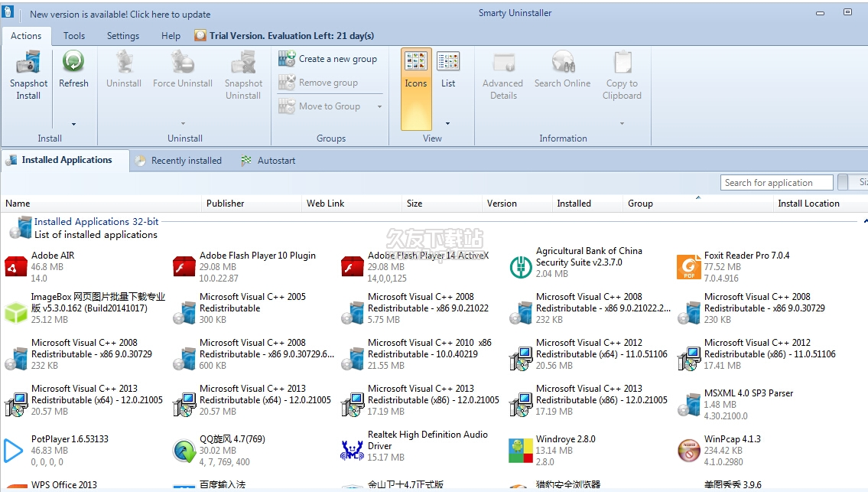Click the Uninstall toolbar icon
The image size is (868, 492).
[124, 62]
